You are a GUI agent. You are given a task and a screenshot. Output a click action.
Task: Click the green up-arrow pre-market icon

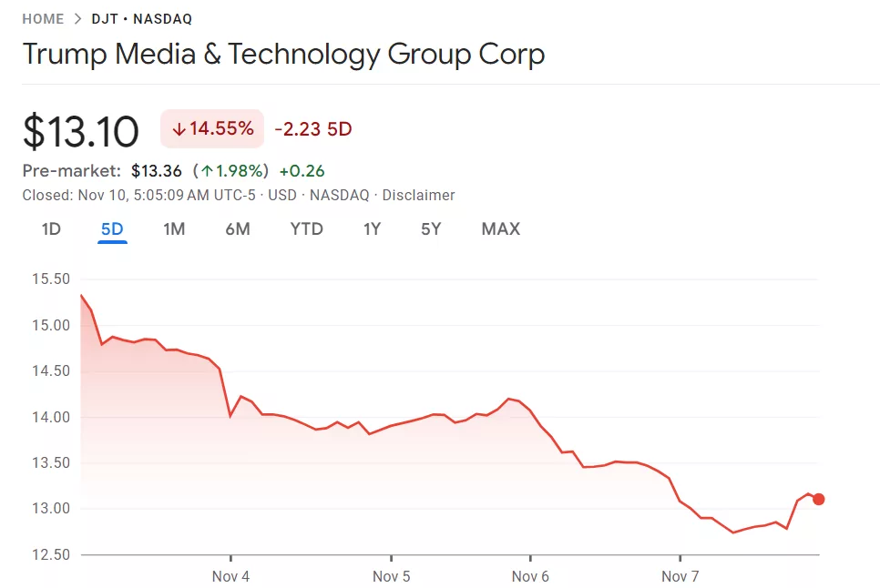[209, 170]
